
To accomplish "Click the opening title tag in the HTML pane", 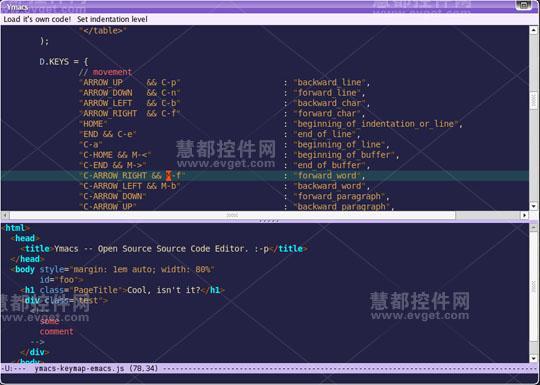I will [35, 249].
